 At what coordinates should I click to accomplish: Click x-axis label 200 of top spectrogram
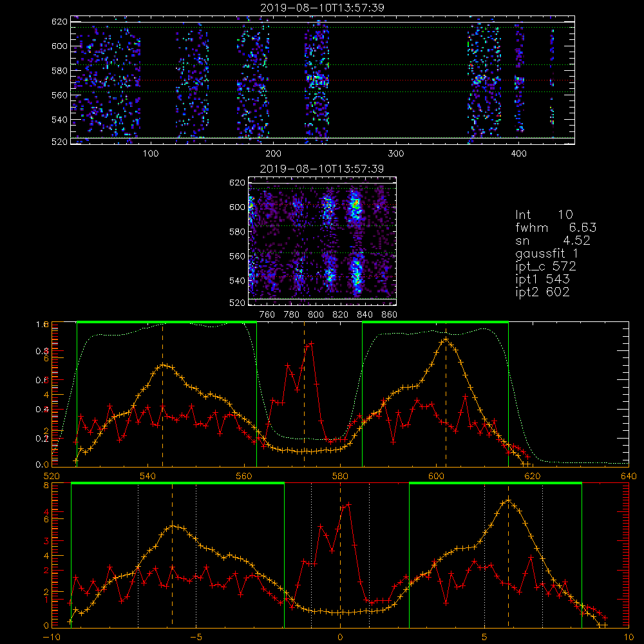point(274,154)
